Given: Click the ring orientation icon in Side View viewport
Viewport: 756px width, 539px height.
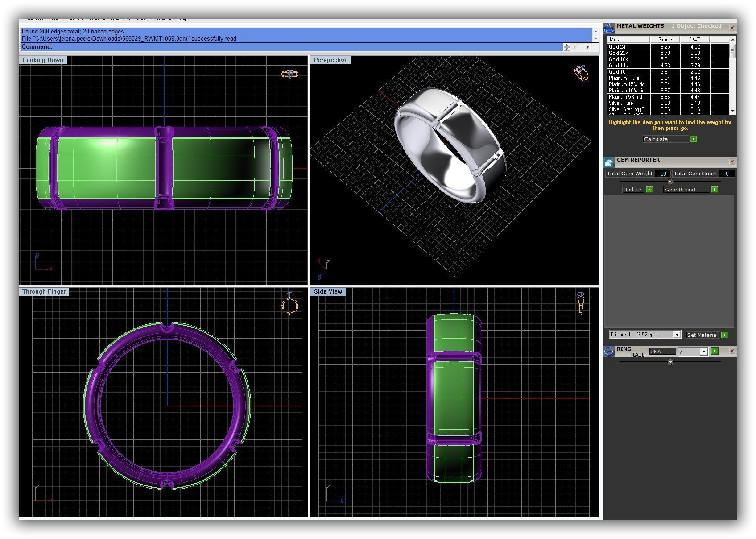Looking at the screenshot, I should [581, 304].
